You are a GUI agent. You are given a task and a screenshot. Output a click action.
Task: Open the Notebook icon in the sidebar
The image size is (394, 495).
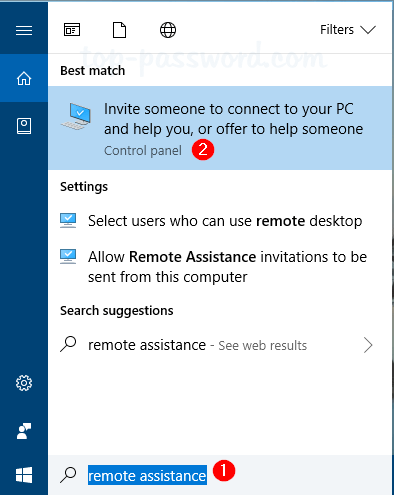coord(24,126)
